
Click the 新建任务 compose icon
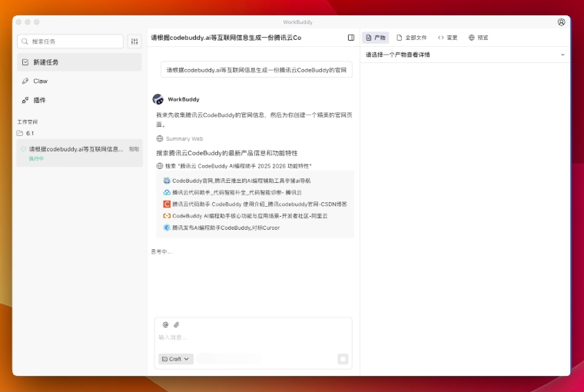pyautogui.click(x=25, y=62)
